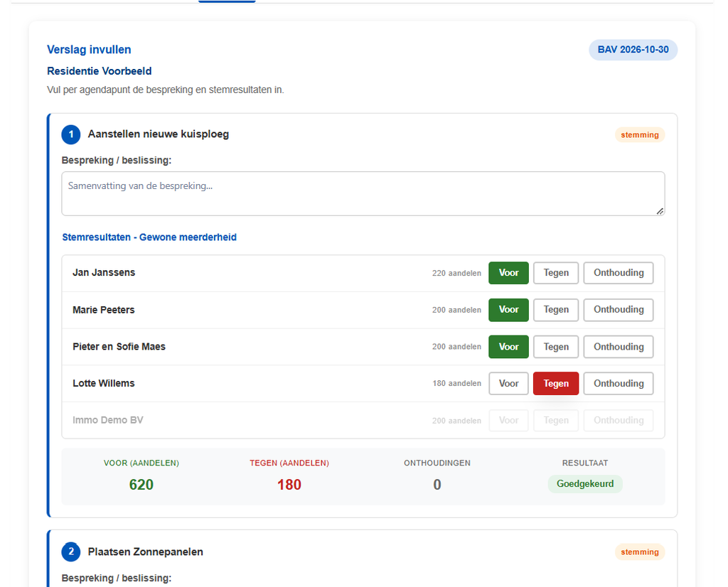Viewport: 728px width, 587px height.
Task: Select Tegen for Jan Janssens
Action: point(556,273)
